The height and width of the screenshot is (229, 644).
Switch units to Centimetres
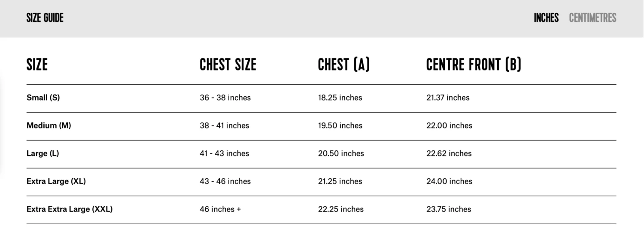pyautogui.click(x=592, y=18)
